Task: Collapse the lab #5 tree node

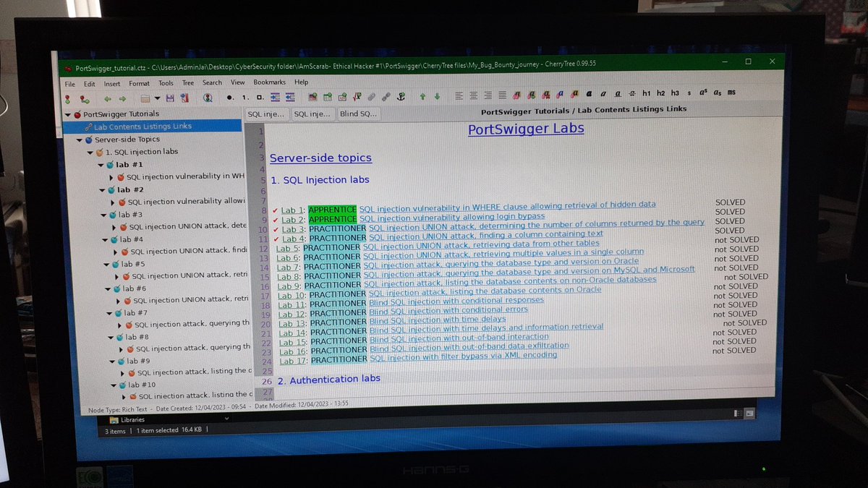Action: 106,264
